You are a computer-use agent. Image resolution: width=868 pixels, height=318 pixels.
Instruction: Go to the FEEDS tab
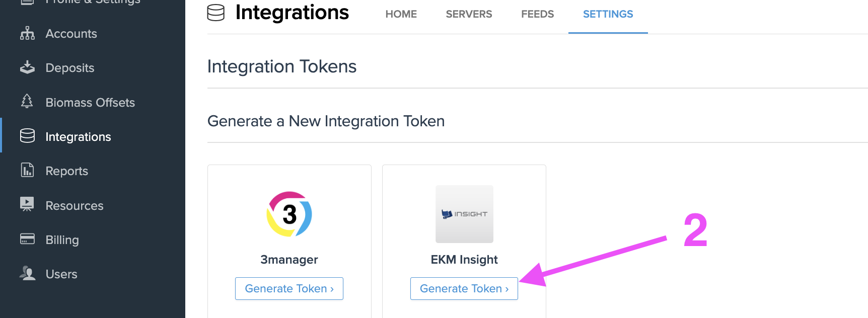537,14
